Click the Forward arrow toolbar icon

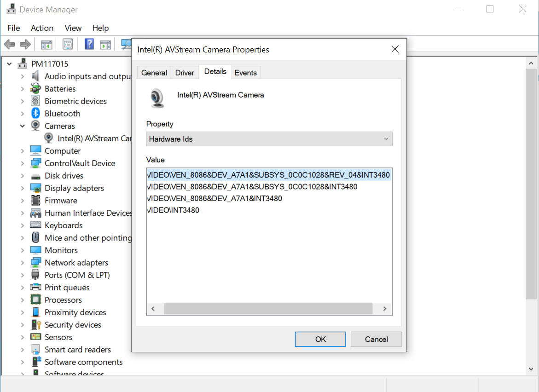pyautogui.click(x=25, y=44)
